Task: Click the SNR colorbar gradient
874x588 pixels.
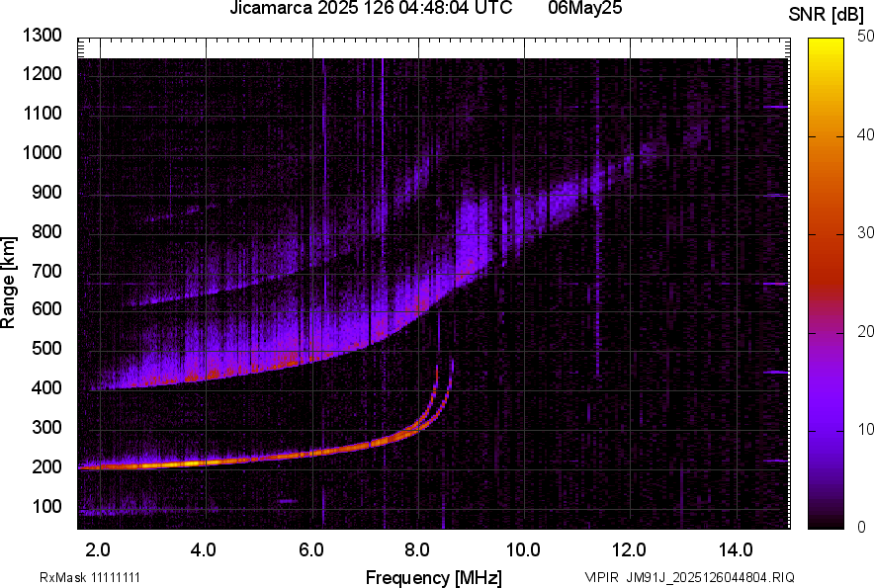Action: (x=827, y=284)
